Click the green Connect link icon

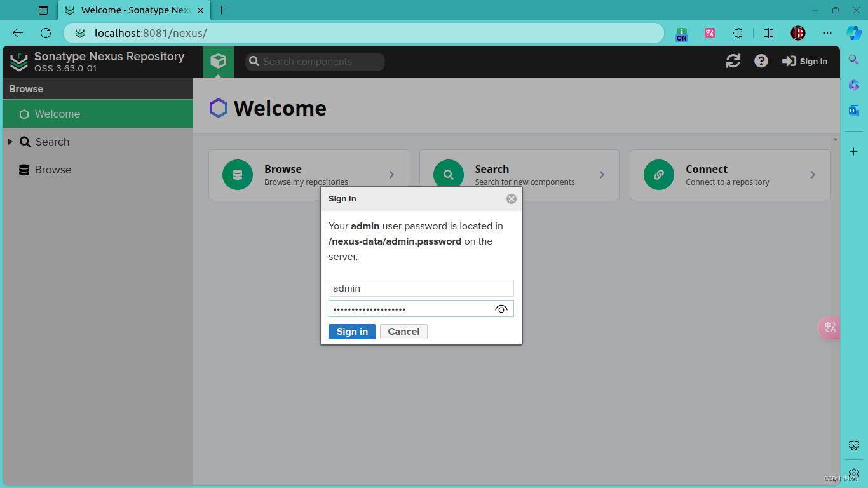(x=659, y=175)
